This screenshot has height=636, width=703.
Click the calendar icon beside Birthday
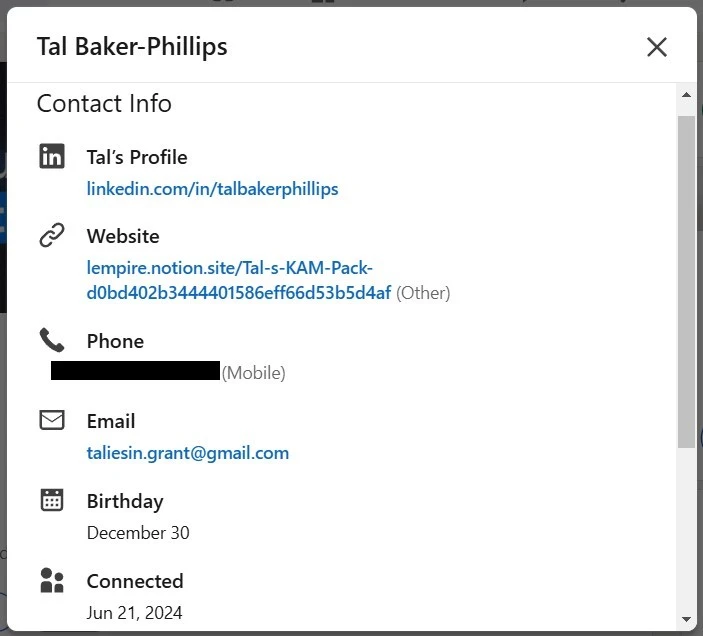coord(52,500)
